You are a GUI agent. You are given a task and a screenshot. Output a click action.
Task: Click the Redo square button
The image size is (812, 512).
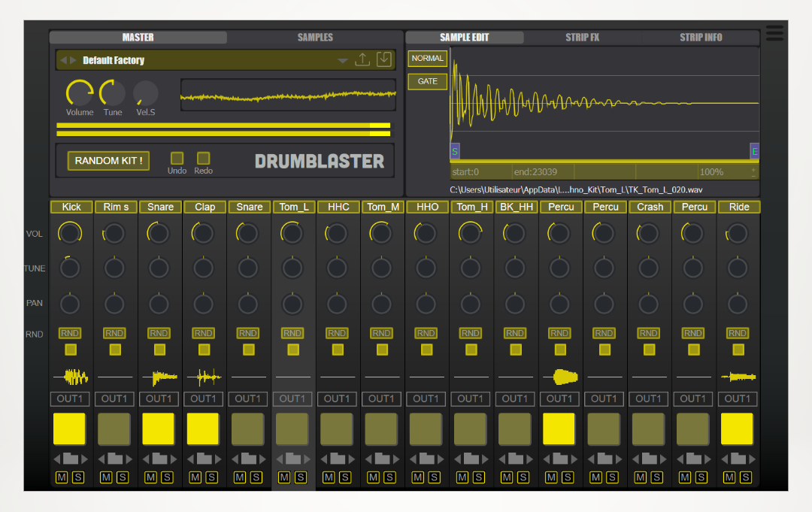203,158
